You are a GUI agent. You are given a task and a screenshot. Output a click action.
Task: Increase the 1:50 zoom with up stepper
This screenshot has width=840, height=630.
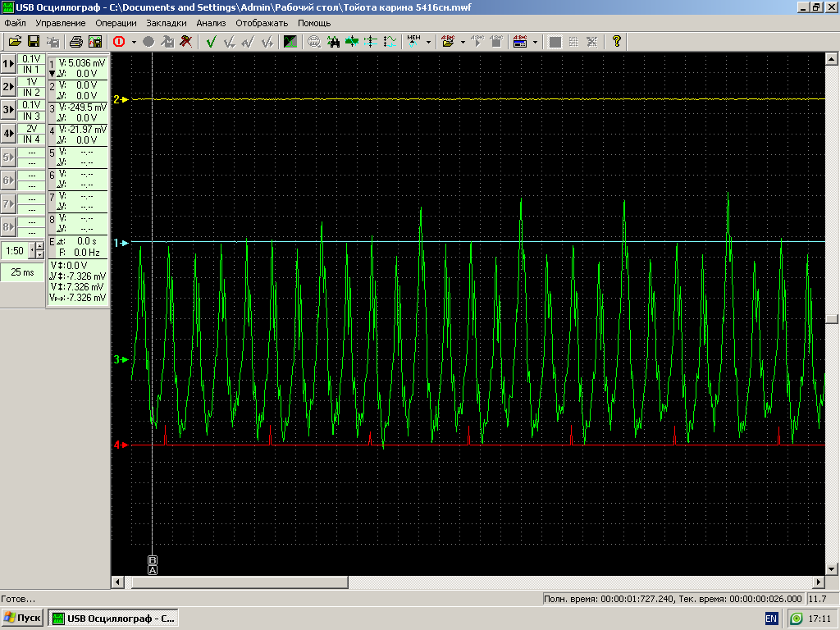[39, 247]
